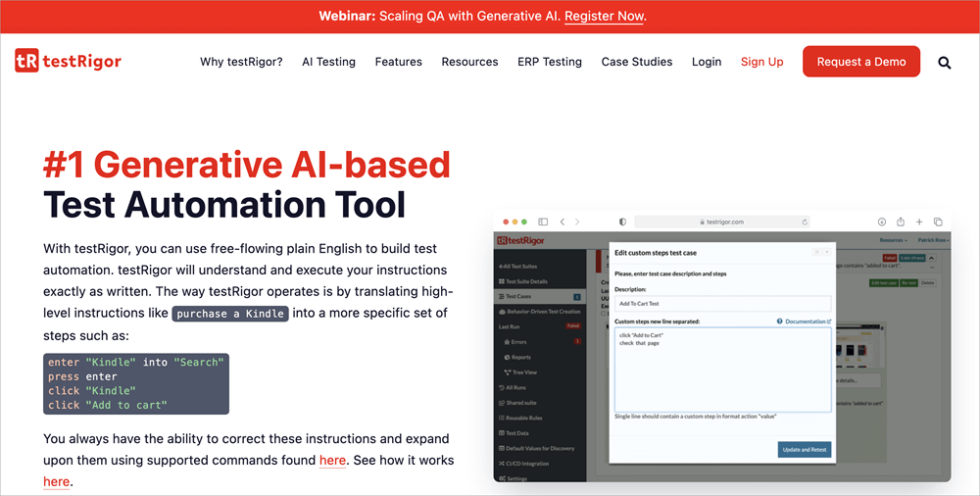Click the Register Now link in the banner
The image size is (980, 496).
(605, 16)
